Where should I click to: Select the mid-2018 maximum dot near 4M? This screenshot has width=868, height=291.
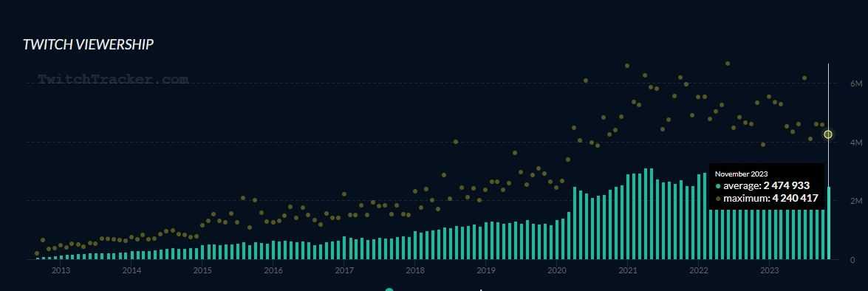[x=456, y=142]
